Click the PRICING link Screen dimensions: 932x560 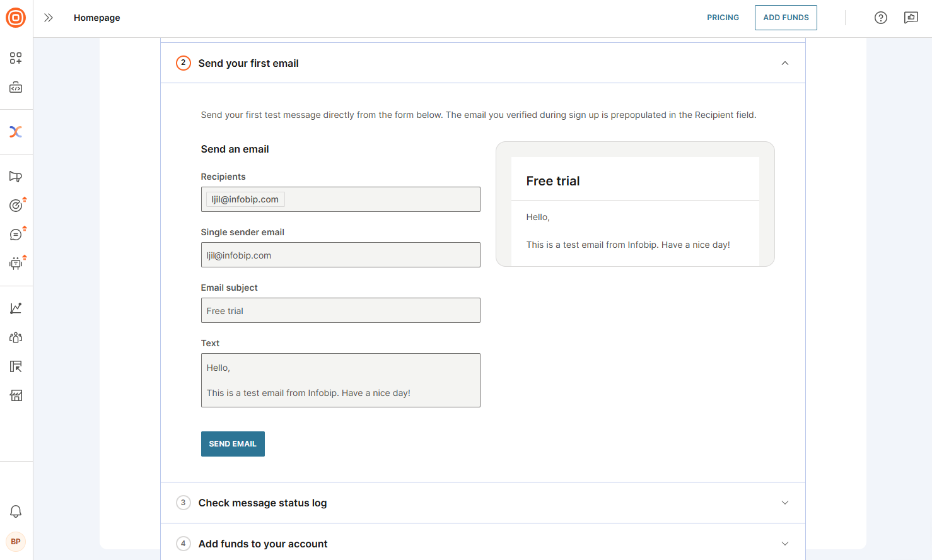[x=723, y=18]
